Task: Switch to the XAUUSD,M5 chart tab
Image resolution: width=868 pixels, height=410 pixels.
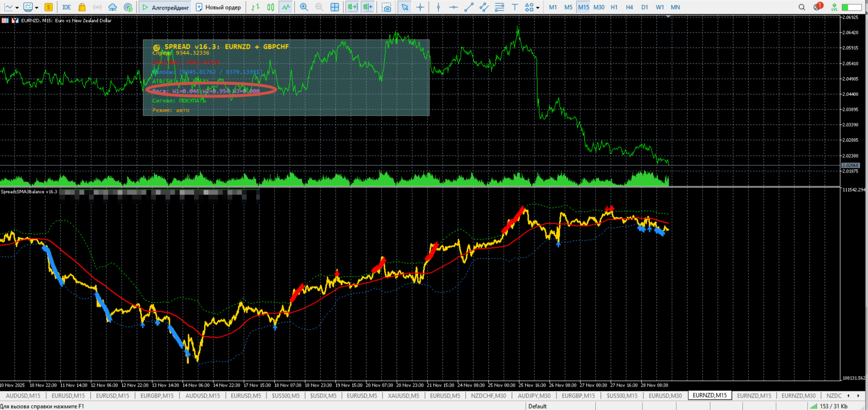Action: 403,396
